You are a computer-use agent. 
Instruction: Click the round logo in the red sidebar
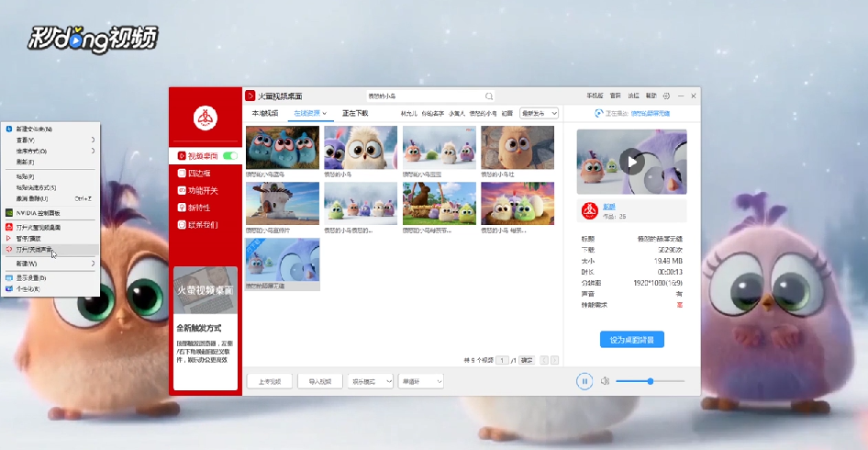(x=206, y=118)
